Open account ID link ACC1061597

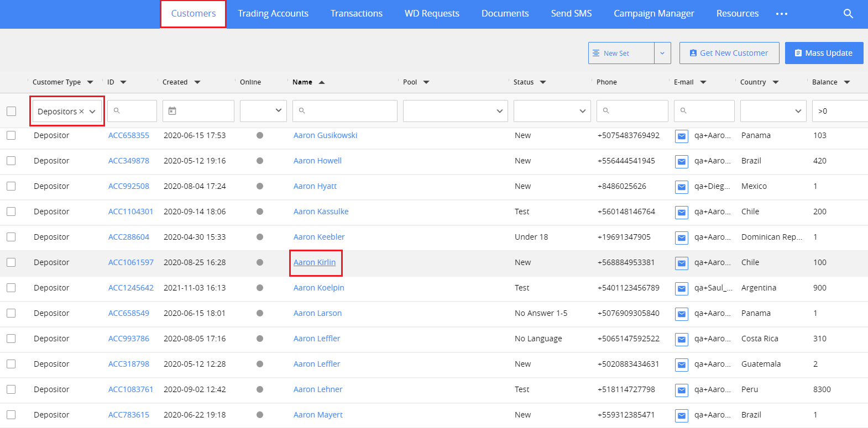[131, 262]
